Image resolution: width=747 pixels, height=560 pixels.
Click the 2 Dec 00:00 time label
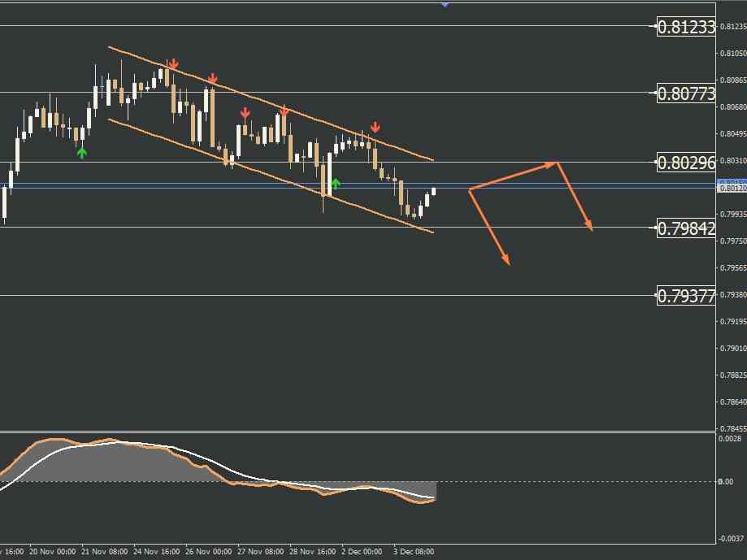tap(362, 551)
